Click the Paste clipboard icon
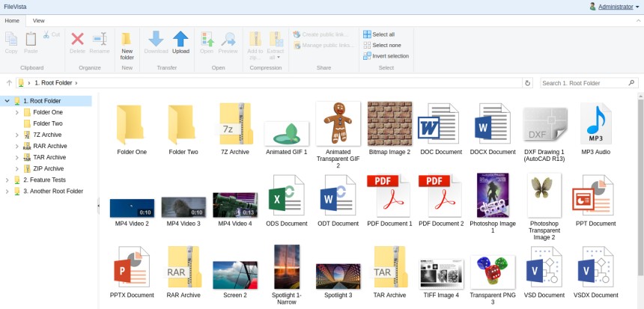Image resolution: width=644 pixels, height=309 pixels. (x=31, y=42)
